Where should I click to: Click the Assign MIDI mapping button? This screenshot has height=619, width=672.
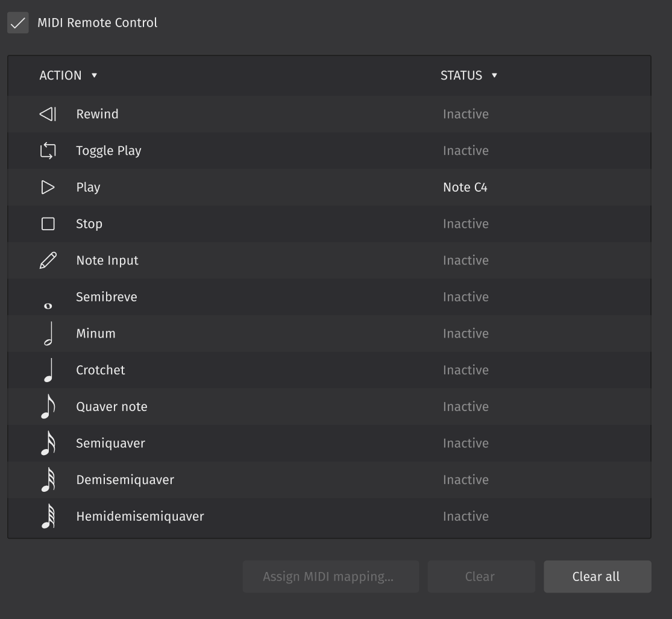(330, 576)
